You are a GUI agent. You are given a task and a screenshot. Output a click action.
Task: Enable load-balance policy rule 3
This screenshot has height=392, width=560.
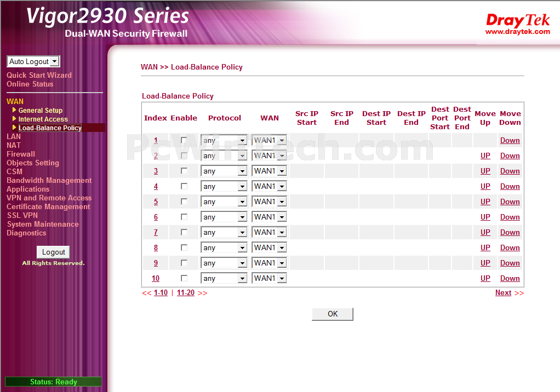pyautogui.click(x=184, y=171)
